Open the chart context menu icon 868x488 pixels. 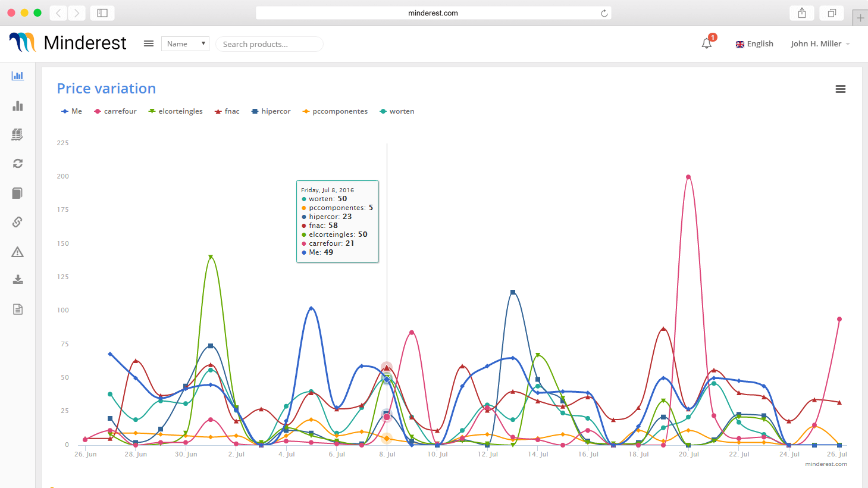click(841, 89)
